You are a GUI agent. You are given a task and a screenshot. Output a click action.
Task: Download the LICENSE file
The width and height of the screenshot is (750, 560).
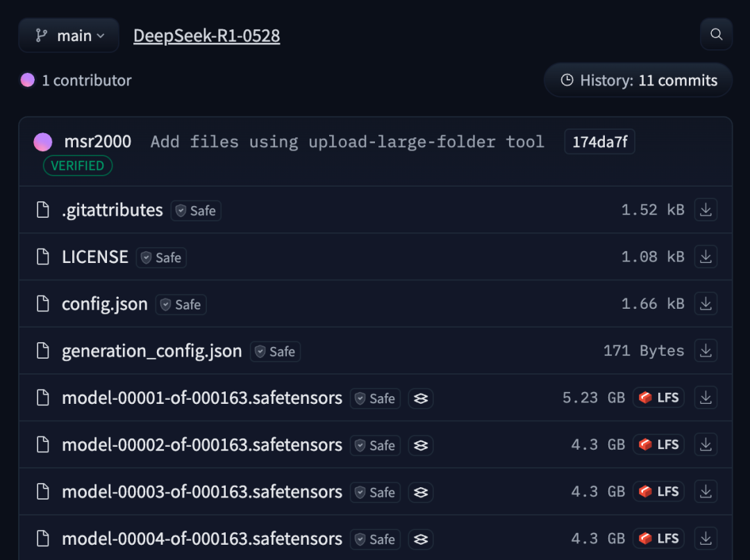click(x=706, y=257)
